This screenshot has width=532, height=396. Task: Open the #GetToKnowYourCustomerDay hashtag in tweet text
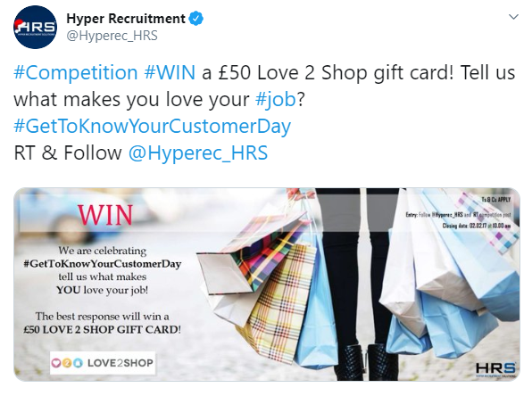[153, 126]
